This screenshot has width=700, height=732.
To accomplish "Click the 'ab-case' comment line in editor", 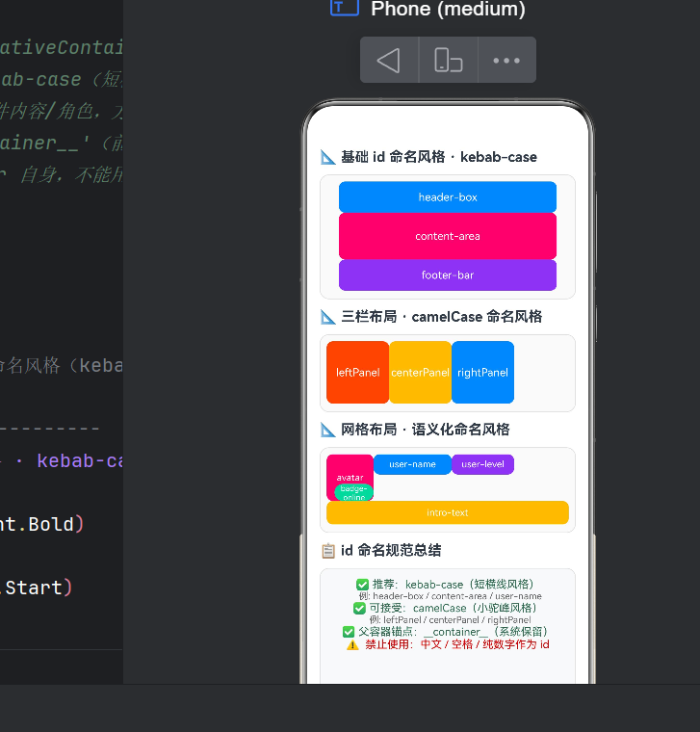I will [x=61, y=79].
